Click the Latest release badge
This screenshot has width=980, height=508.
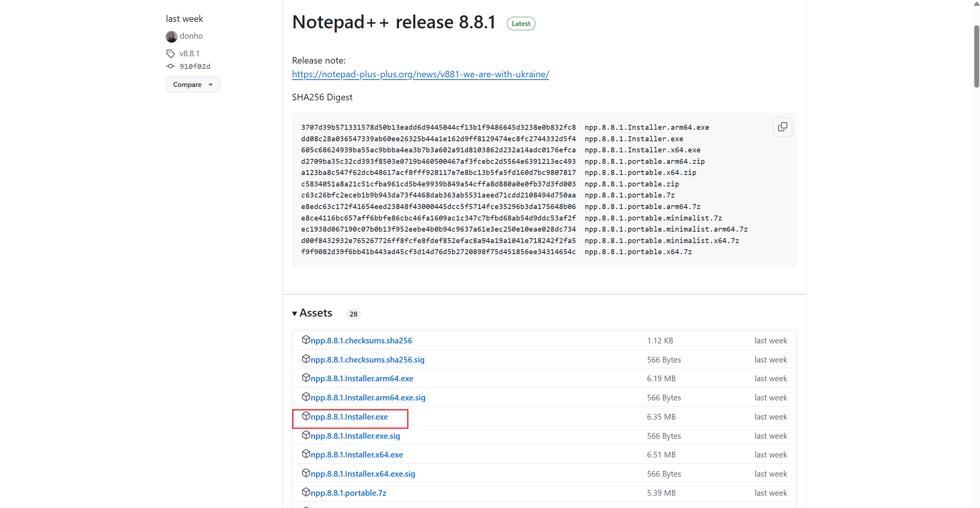click(x=521, y=24)
